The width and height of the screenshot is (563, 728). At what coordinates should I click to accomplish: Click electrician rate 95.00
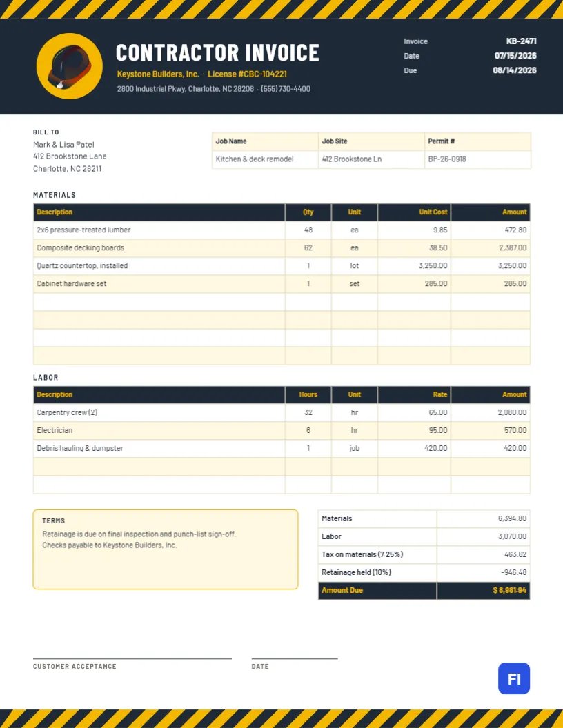click(x=438, y=430)
